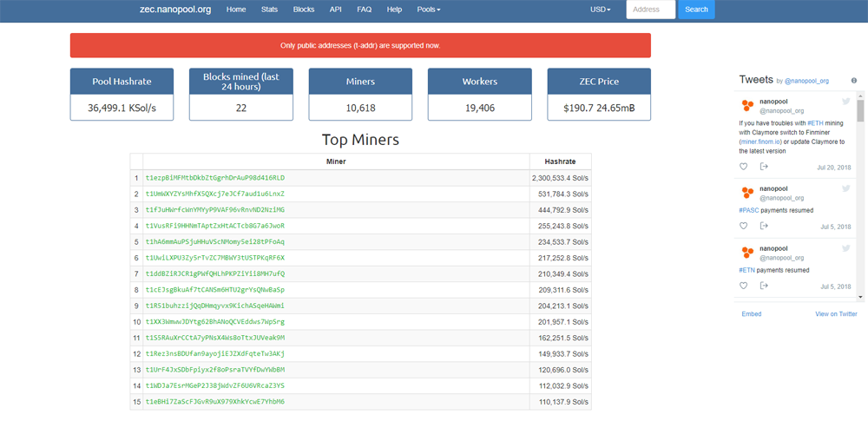This screenshot has height=441, width=868.
Task: Go to the Home page
Action: (x=236, y=10)
